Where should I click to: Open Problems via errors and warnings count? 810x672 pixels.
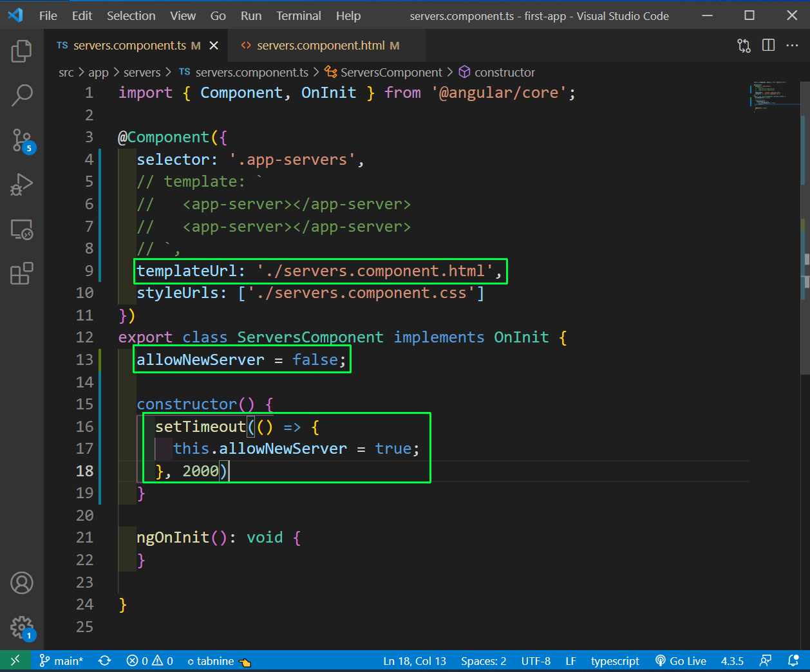tap(149, 661)
